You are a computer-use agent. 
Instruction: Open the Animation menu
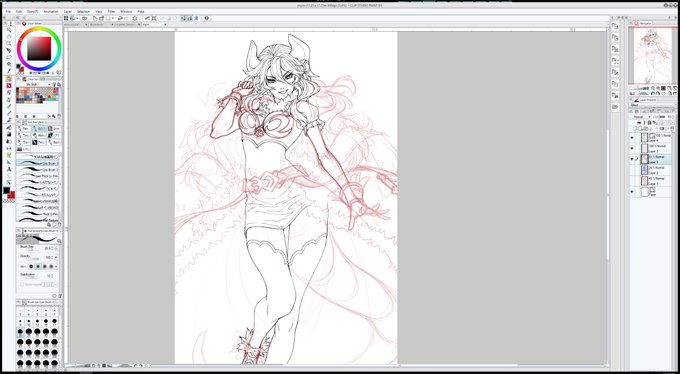[51, 11]
